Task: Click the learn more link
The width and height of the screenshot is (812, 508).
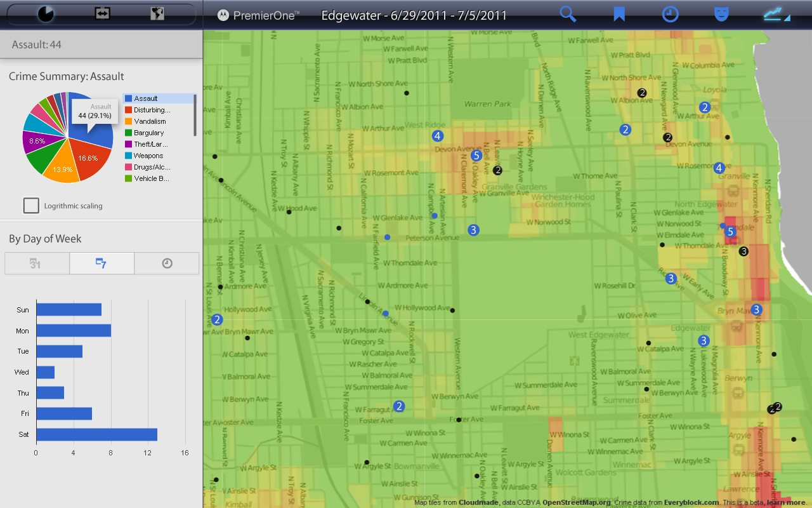Action: pos(785,502)
